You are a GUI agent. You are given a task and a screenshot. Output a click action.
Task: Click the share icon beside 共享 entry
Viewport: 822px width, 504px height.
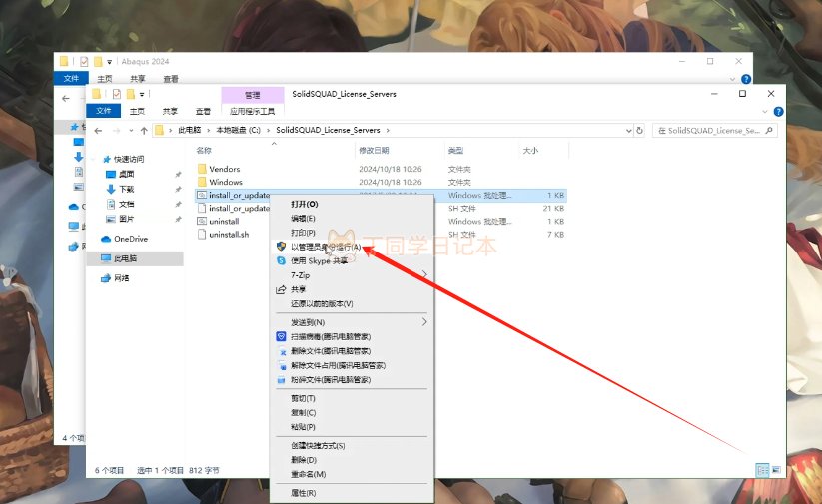(x=281, y=289)
